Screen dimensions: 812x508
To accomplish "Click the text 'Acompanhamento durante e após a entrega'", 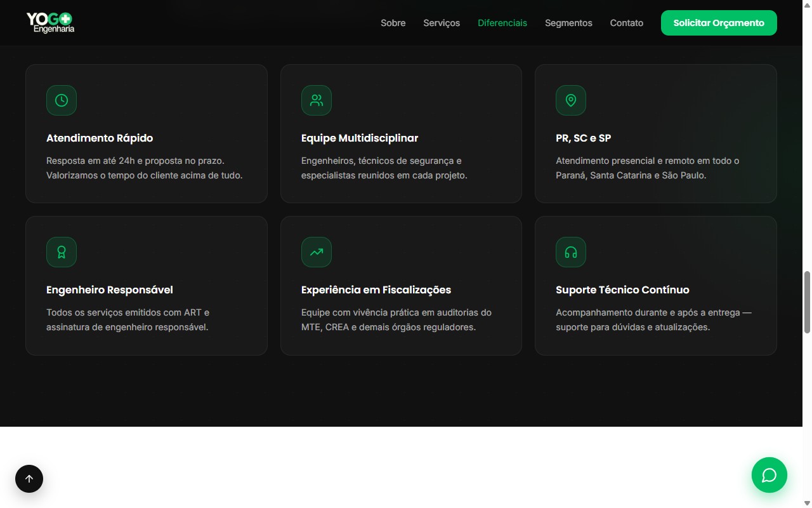I will [648, 312].
